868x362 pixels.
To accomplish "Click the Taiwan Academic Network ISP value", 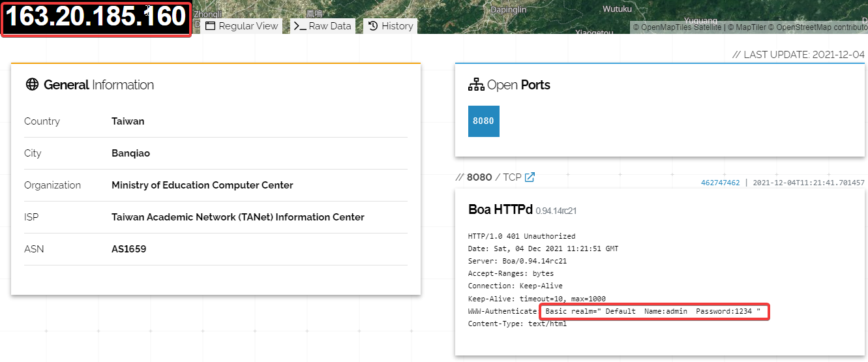I will coord(238,217).
